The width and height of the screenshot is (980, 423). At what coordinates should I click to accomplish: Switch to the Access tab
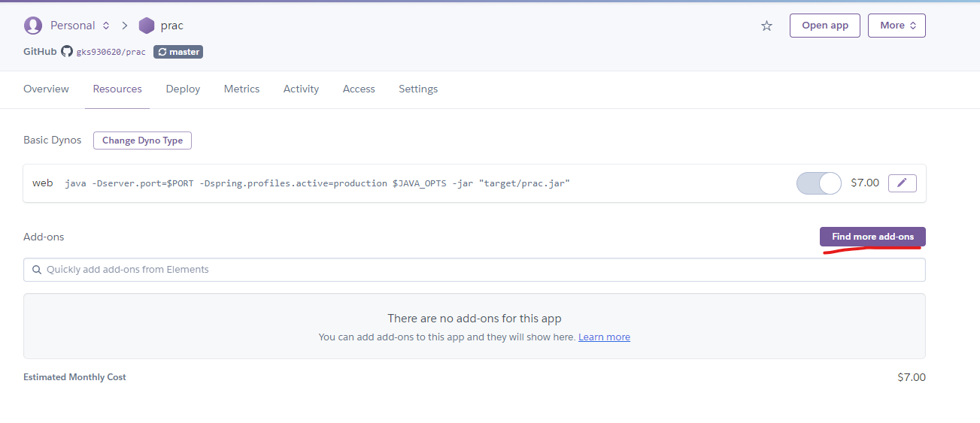click(359, 89)
